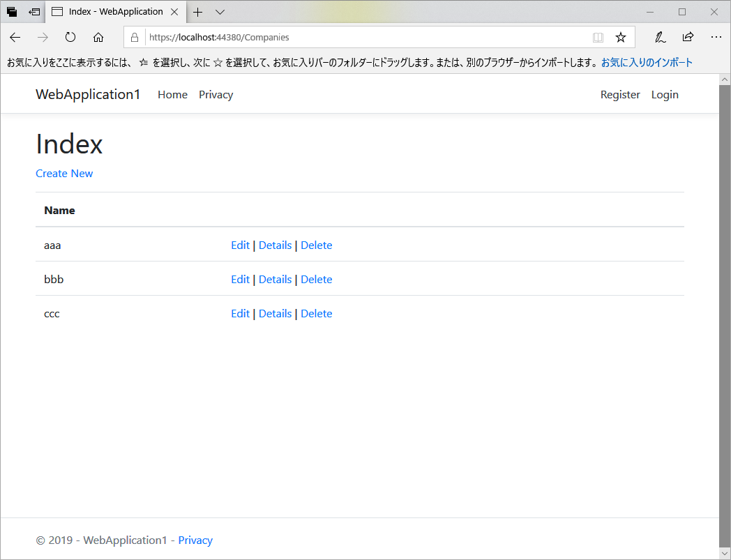Open Privacy in the top navbar
This screenshot has height=560, width=731.
coord(216,95)
